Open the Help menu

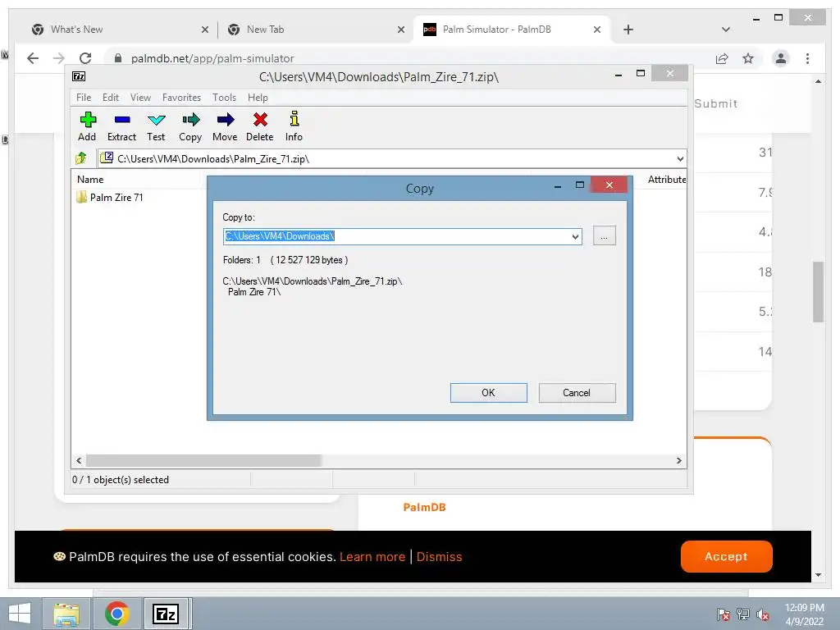(x=258, y=98)
